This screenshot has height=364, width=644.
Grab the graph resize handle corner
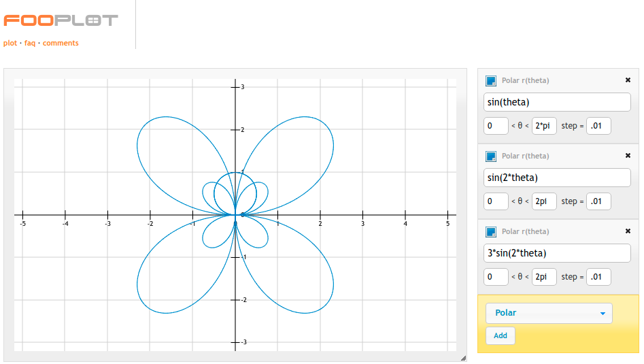[463, 358]
